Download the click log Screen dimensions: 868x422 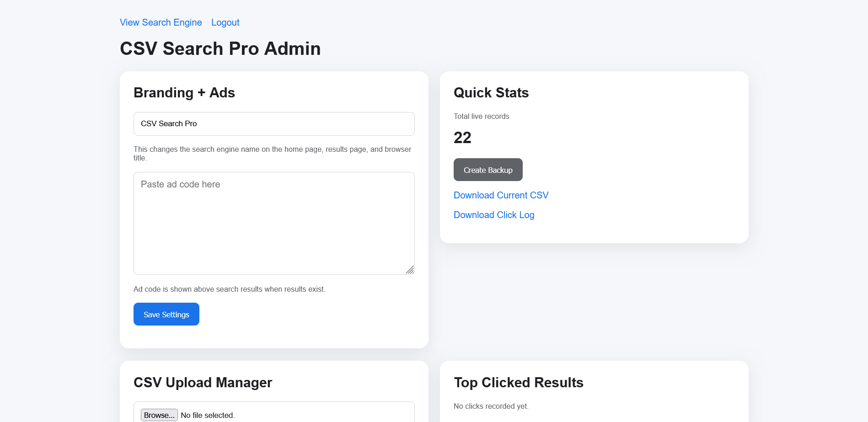tap(493, 215)
